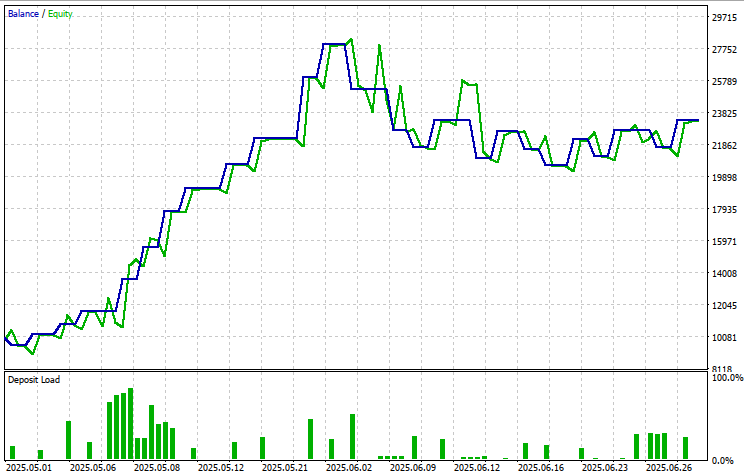Select the 2025.06.23 date label
Screen dimensions: 744x475
(605, 468)
